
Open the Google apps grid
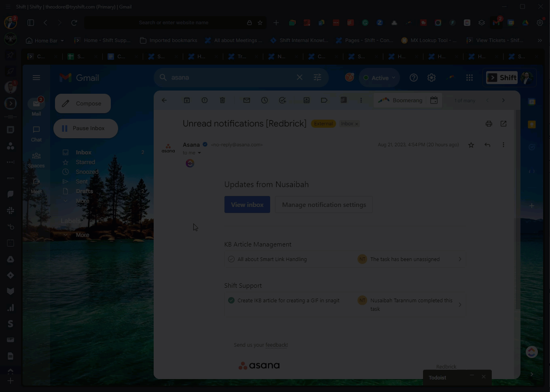[470, 78]
